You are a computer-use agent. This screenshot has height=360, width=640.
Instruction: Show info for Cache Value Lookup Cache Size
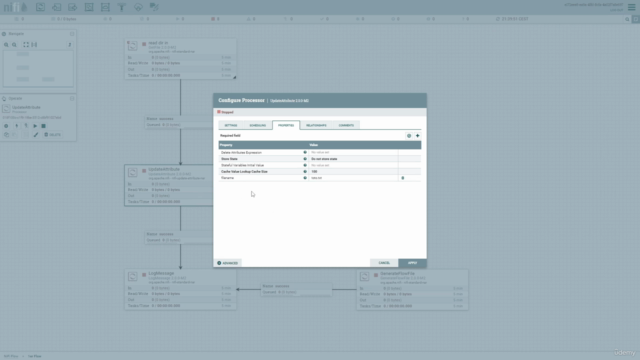click(305, 171)
